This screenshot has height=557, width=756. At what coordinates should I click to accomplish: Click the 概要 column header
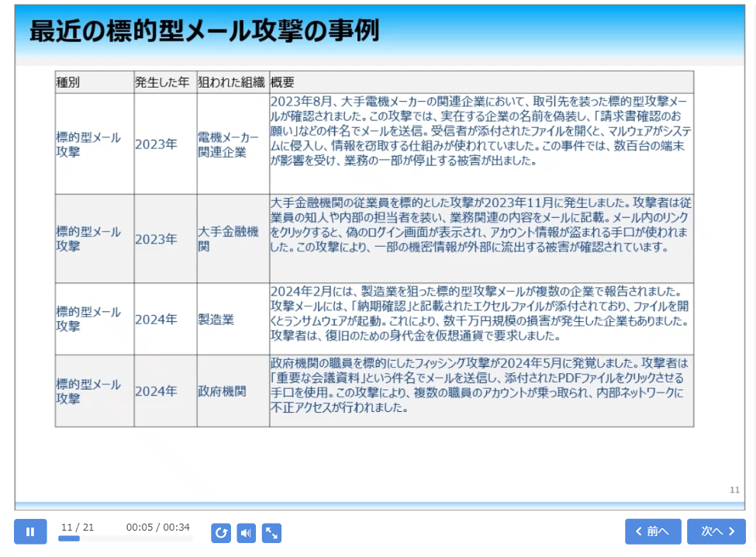click(283, 82)
